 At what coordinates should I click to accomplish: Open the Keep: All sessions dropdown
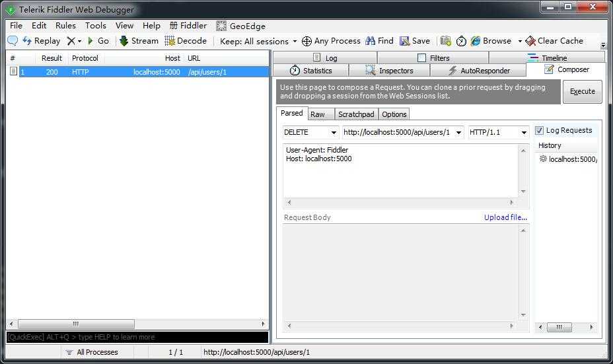pyautogui.click(x=258, y=41)
